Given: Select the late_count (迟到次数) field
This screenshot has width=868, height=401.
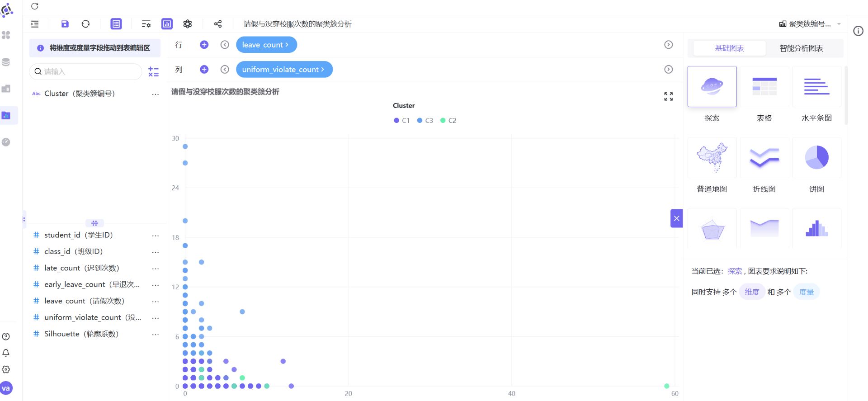Looking at the screenshot, I should 82,268.
